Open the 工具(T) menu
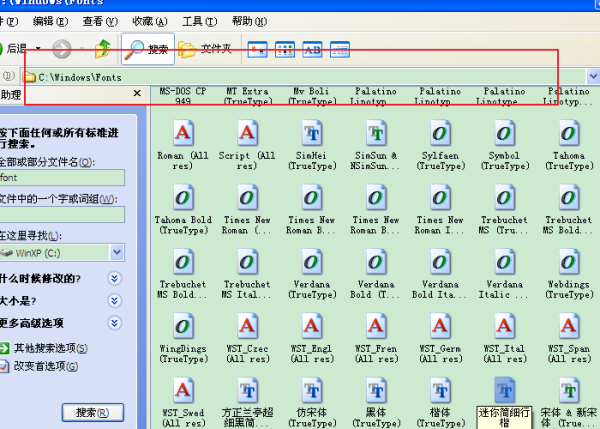This screenshot has height=429, width=600. (x=199, y=21)
